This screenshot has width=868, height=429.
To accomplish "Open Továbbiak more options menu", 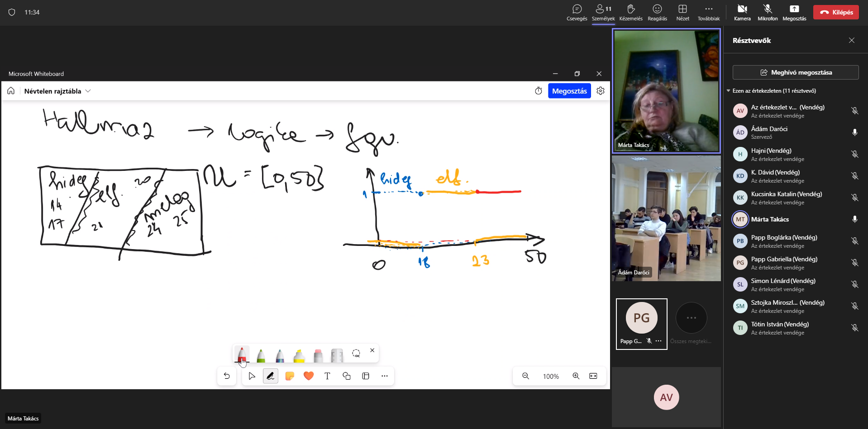I will coord(709,12).
